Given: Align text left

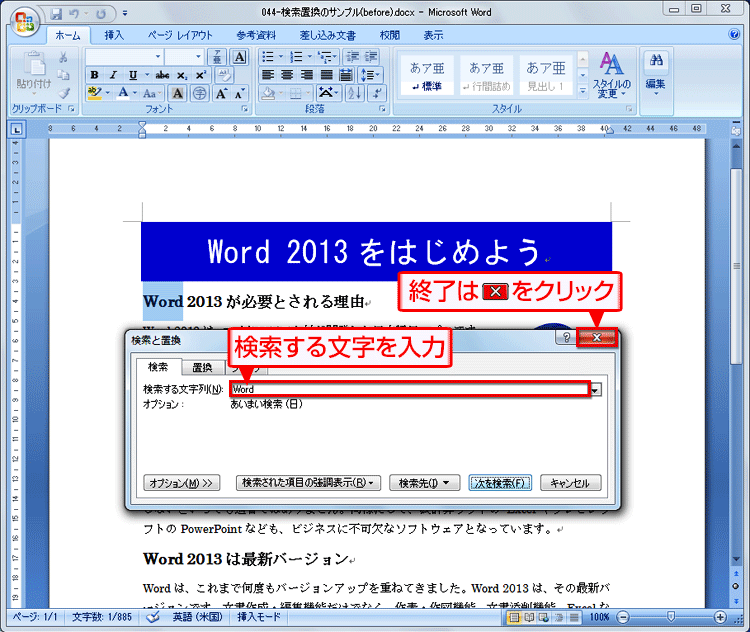Looking at the screenshot, I should pyautogui.click(x=268, y=75).
